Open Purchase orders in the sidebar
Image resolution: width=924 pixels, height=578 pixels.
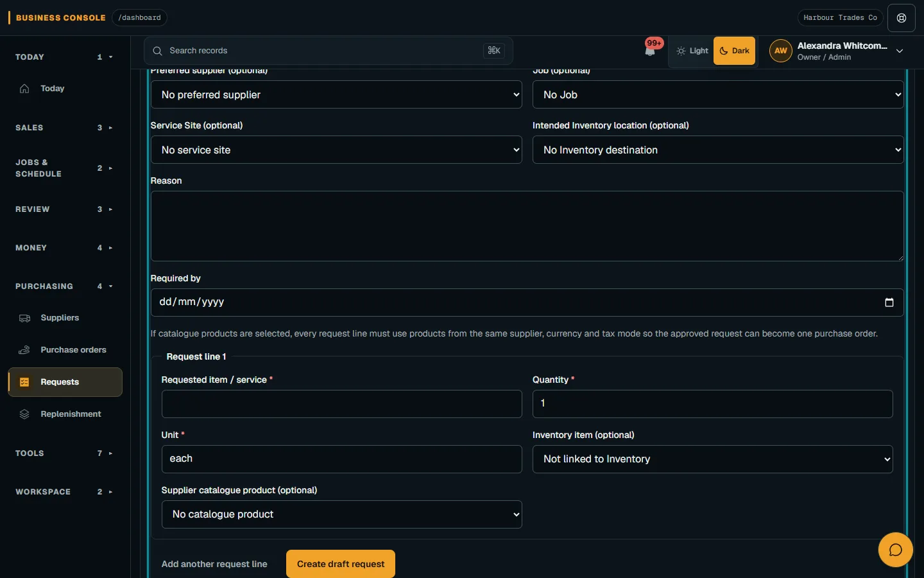[x=65, y=350]
